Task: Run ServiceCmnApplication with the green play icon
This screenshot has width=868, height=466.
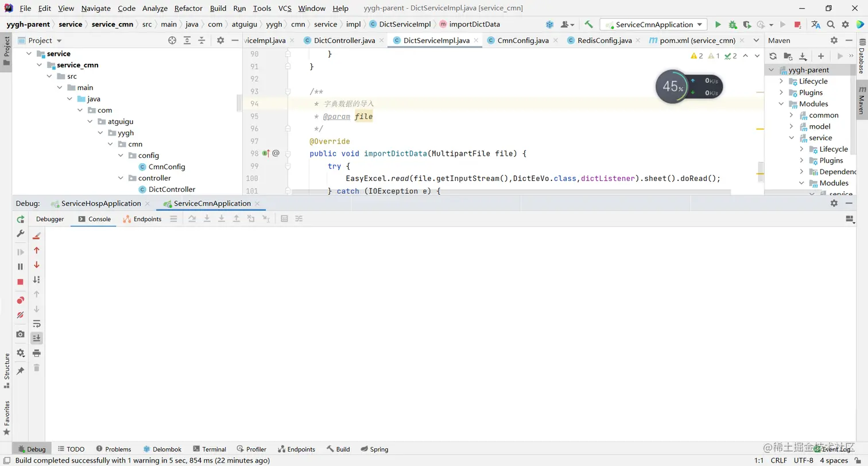Action: [x=718, y=25]
